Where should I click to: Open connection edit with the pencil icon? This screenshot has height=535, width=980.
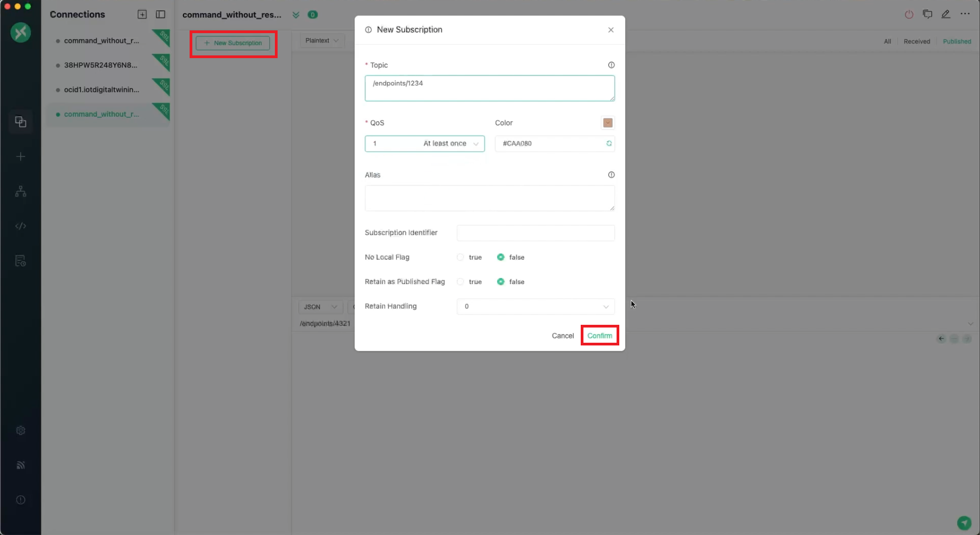946,15
